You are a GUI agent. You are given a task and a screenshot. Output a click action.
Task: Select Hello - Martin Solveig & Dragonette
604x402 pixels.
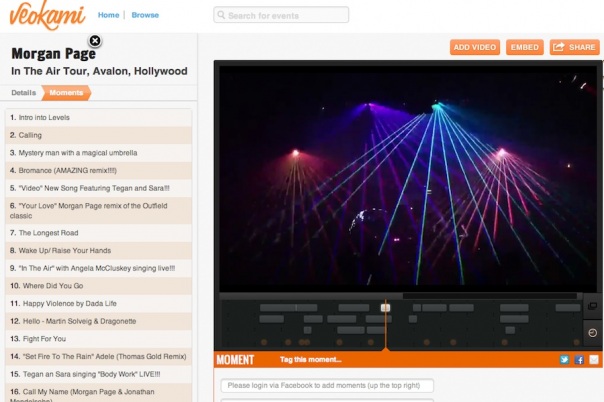(99, 322)
